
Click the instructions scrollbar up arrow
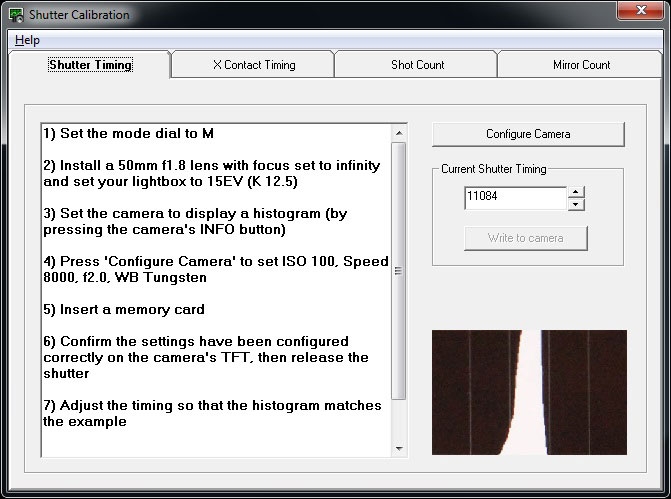click(x=399, y=133)
